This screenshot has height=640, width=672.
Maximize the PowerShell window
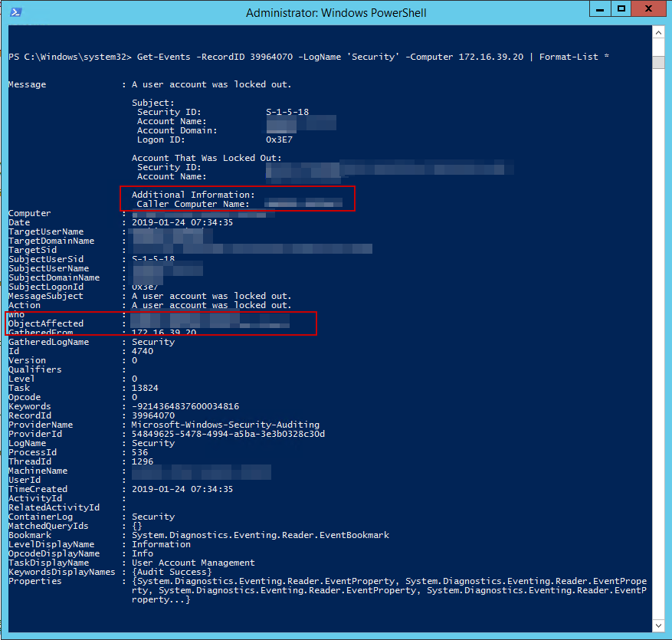coord(621,9)
